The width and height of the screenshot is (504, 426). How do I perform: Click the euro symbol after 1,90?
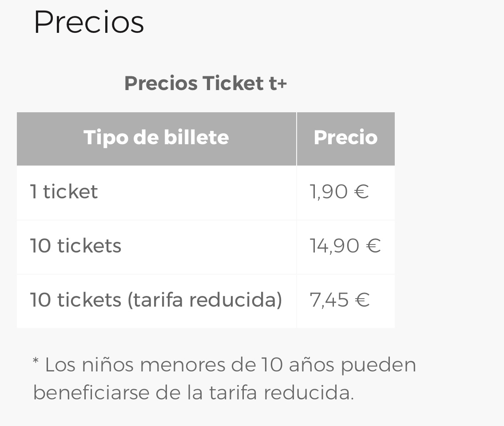362,192
